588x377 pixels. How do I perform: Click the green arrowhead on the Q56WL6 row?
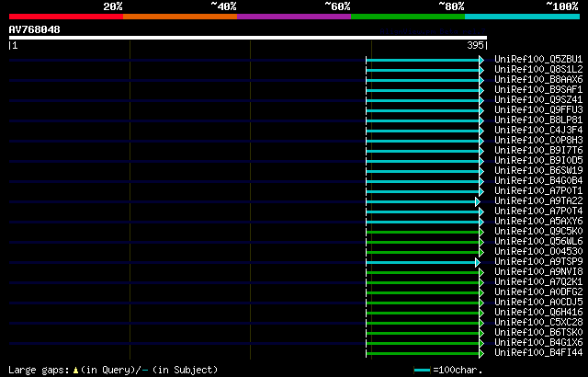pyautogui.click(x=481, y=243)
